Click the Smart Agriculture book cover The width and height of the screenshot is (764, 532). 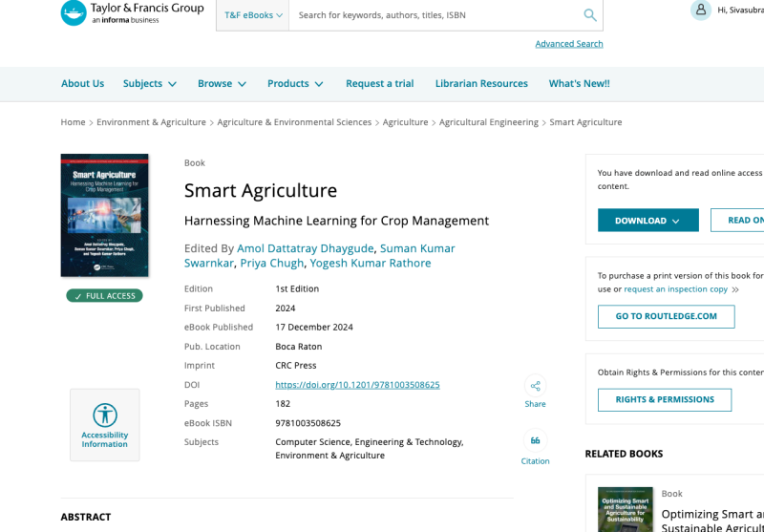pos(104,215)
